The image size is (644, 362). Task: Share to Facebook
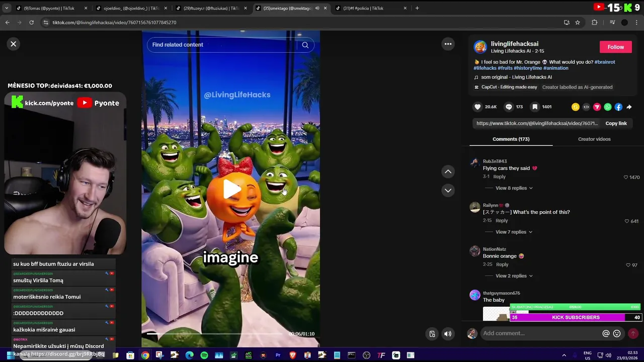pos(618,107)
